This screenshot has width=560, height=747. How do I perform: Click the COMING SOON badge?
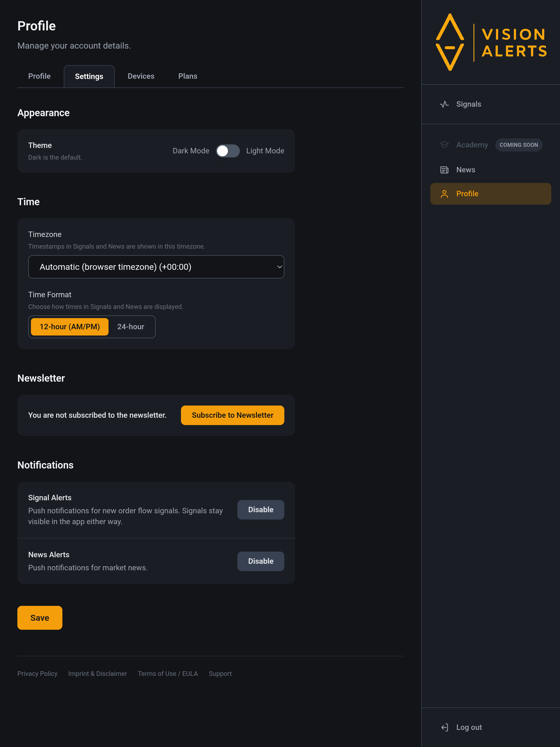pos(519,145)
